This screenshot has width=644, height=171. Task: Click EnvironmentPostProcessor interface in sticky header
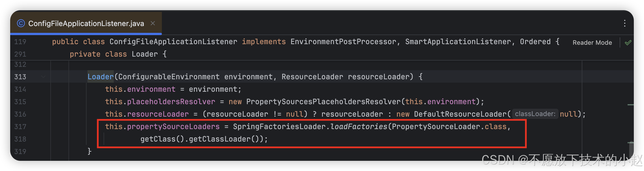343,42
